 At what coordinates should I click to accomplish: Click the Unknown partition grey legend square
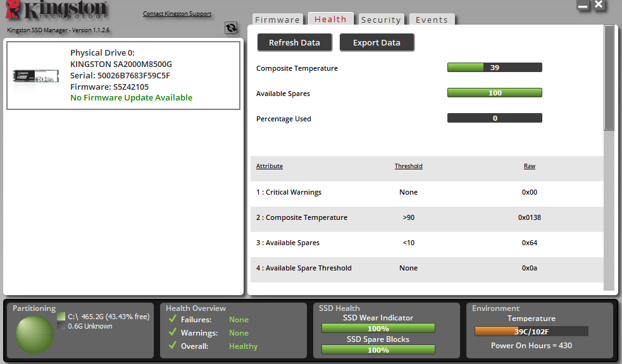(61, 326)
